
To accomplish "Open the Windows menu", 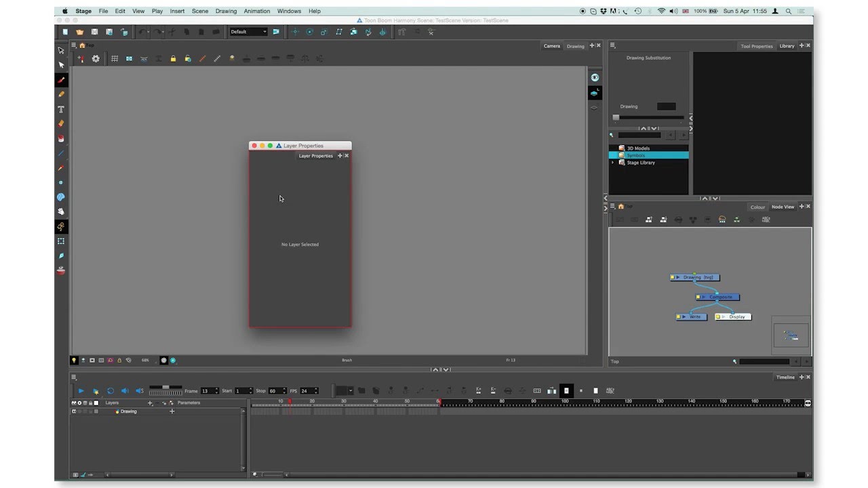I will click(289, 12).
